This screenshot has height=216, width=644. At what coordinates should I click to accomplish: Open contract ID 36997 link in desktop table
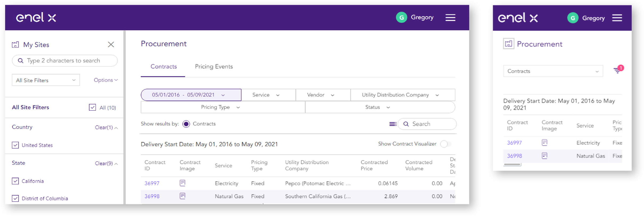(x=152, y=183)
